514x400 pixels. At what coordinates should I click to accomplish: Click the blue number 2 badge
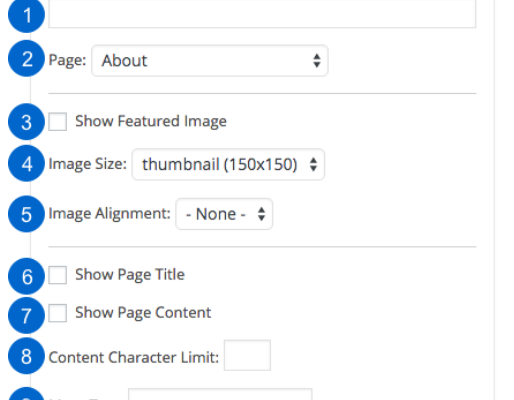[26, 59]
